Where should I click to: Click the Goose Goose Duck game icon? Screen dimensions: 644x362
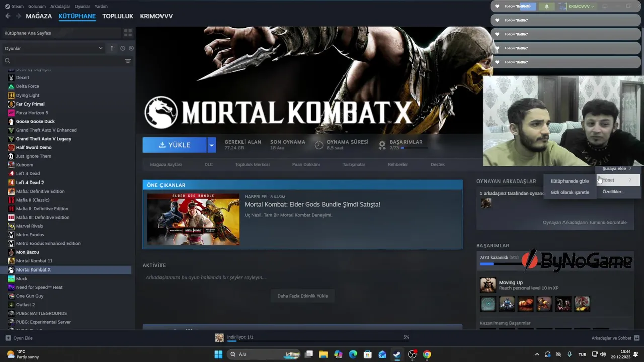coord(11,121)
